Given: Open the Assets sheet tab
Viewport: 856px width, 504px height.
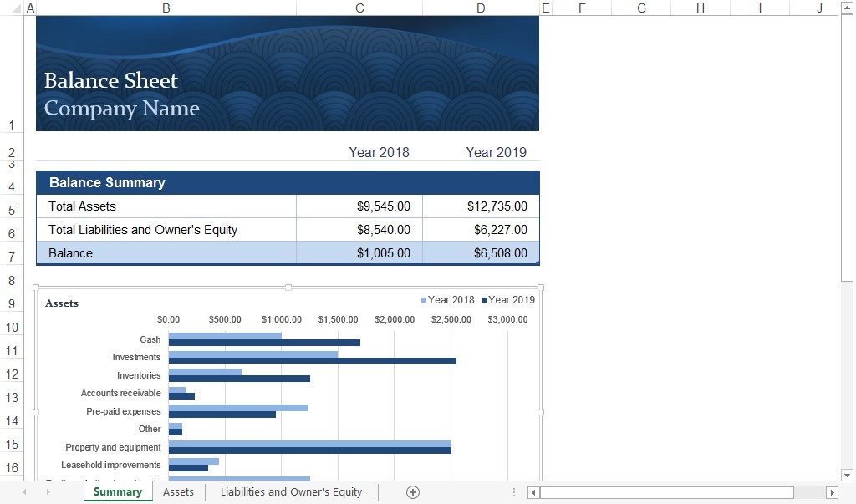Looking at the screenshot, I should click(x=178, y=492).
